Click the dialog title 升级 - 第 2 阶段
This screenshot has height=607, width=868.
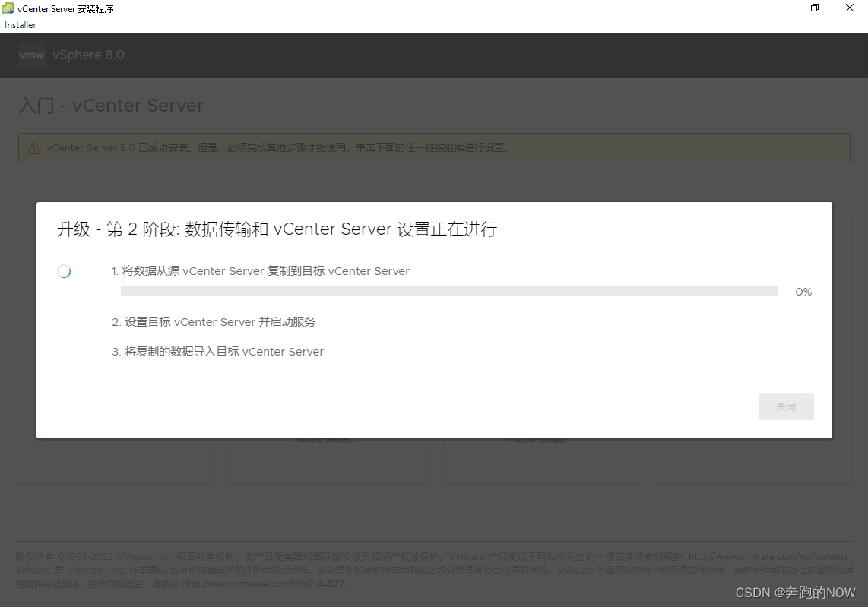coord(277,229)
